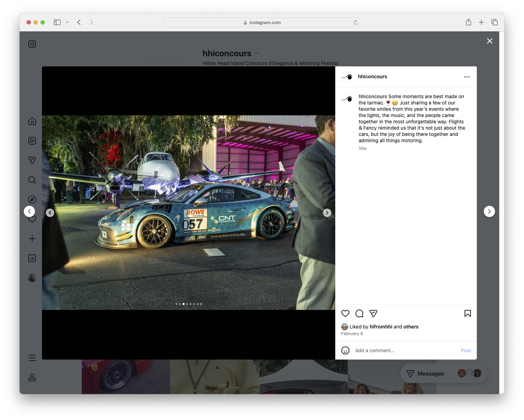This screenshot has width=524, height=420.
Task: Visit the hhiconcours profile link
Action: tap(373, 77)
